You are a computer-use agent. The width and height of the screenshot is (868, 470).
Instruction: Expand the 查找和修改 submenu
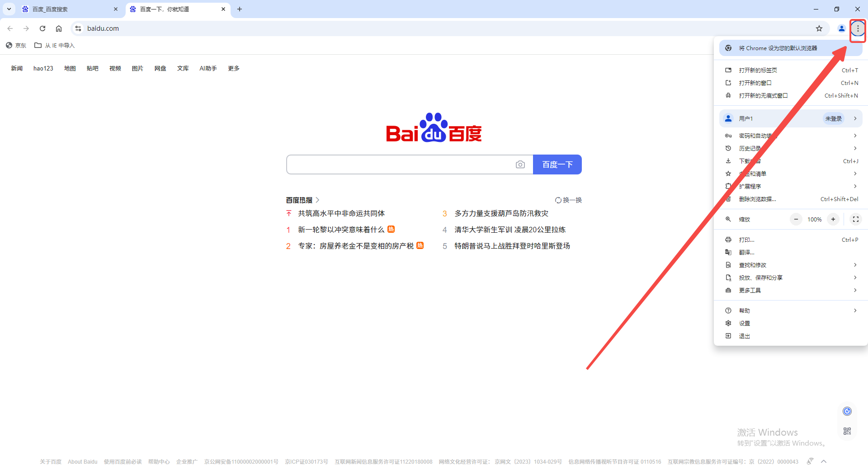791,265
